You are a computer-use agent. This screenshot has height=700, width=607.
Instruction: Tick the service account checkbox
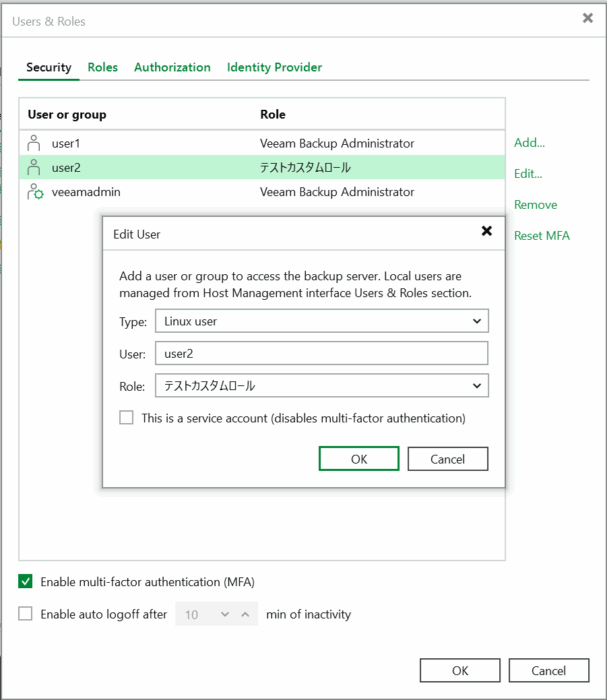click(126, 418)
